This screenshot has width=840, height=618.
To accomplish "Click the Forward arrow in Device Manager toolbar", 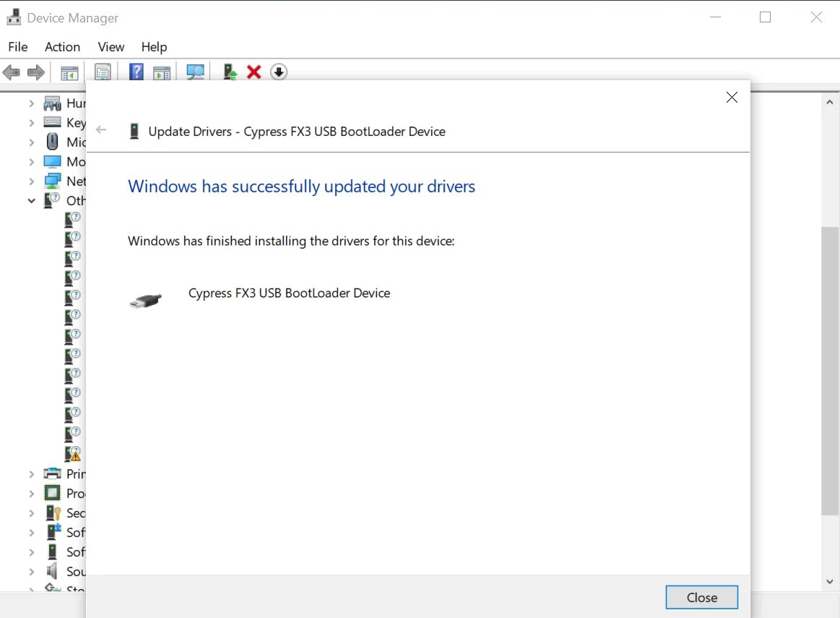I will 36,72.
